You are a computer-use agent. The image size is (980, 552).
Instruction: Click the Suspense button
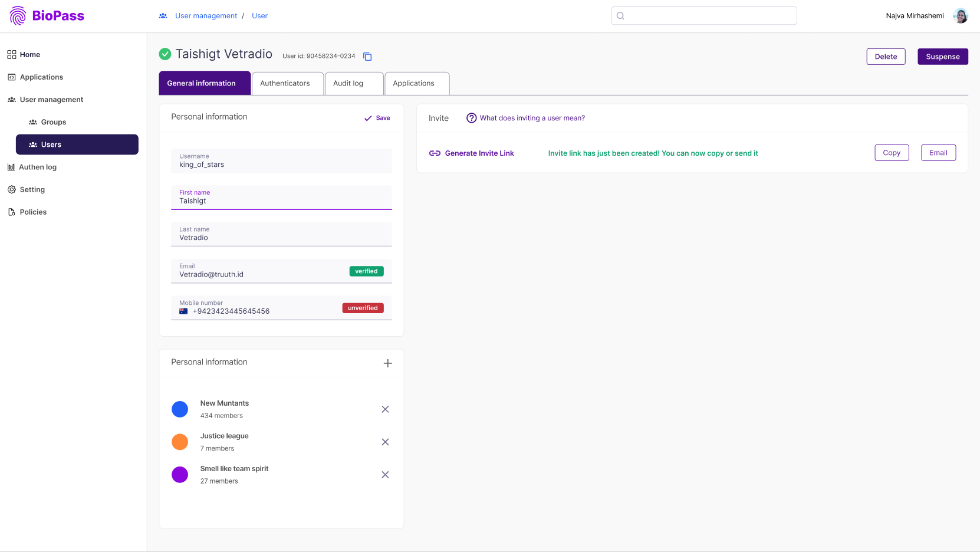tap(943, 57)
